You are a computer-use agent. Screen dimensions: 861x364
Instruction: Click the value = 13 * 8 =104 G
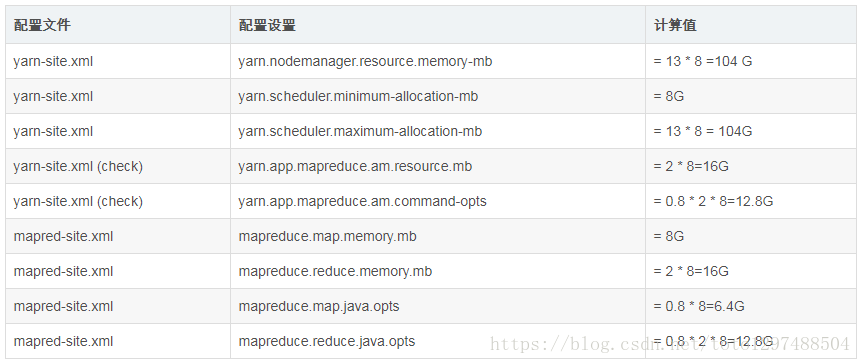point(703,61)
